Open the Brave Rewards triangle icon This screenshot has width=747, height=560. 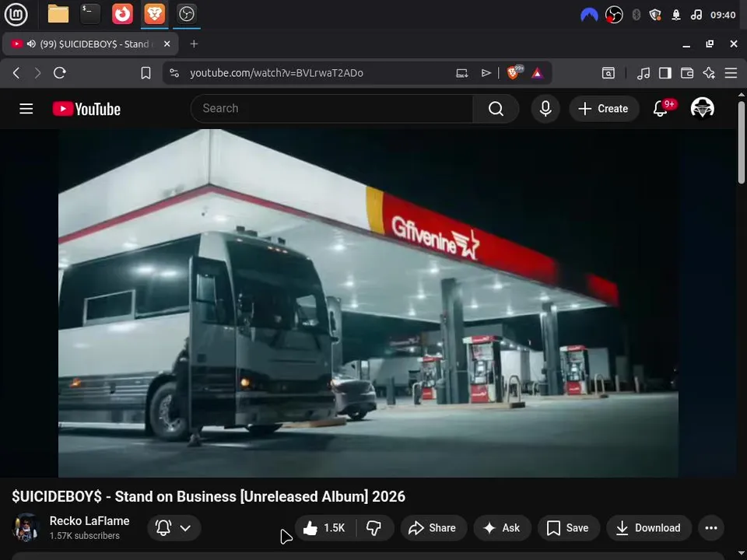coord(538,73)
